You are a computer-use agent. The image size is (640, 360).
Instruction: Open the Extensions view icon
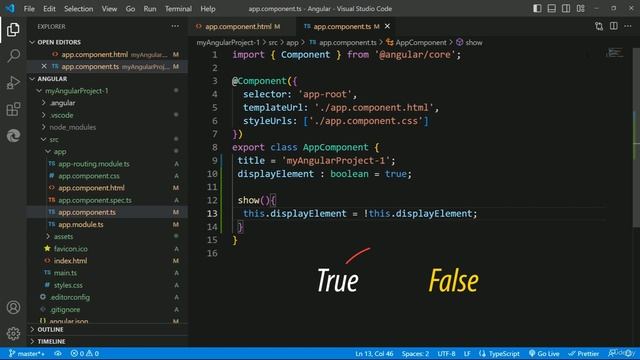coord(13,109)
